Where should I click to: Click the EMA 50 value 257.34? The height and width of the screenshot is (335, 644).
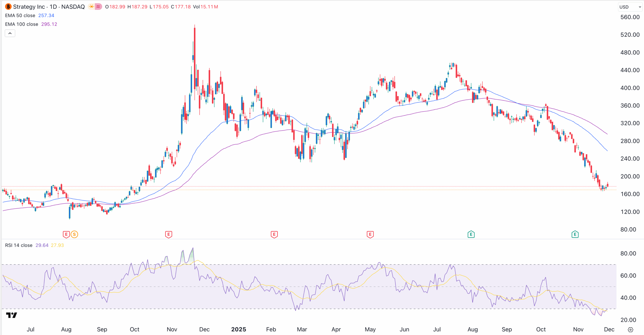coord(46,15)
